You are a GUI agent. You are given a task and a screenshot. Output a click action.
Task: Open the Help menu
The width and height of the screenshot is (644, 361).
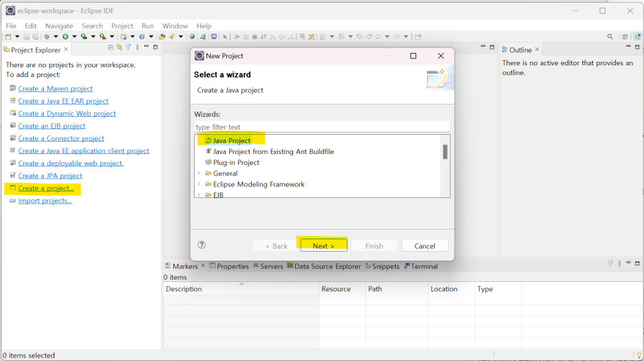click(x=204, y=26)
